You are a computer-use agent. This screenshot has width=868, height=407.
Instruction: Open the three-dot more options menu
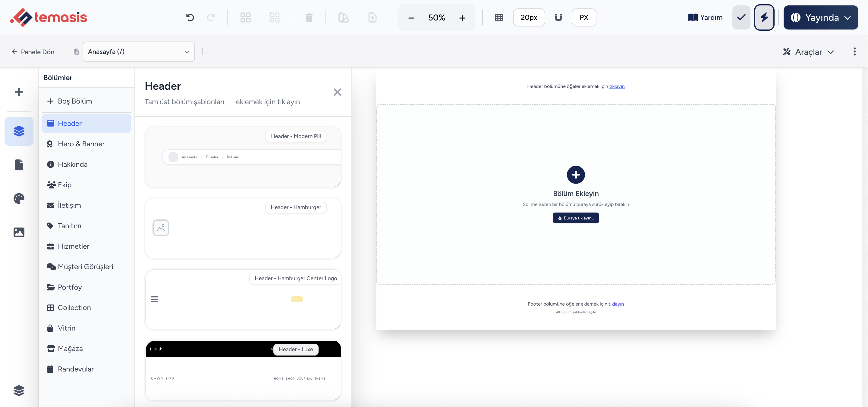point(854,51)
